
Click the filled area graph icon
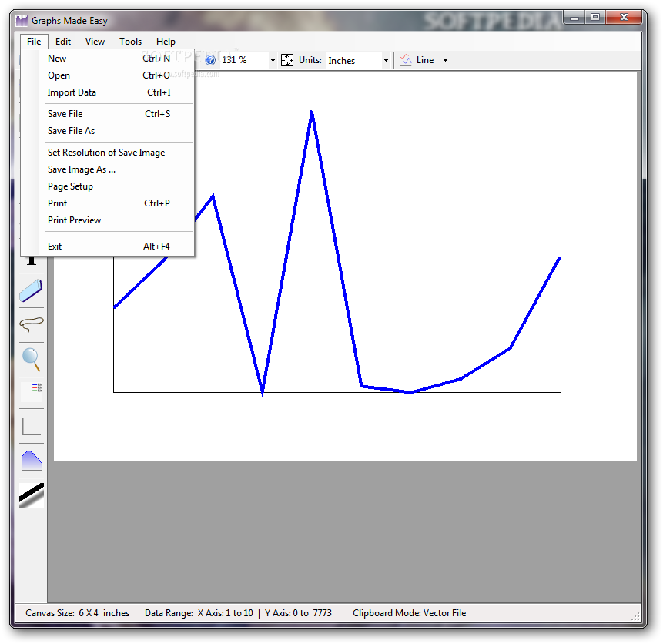32,461
